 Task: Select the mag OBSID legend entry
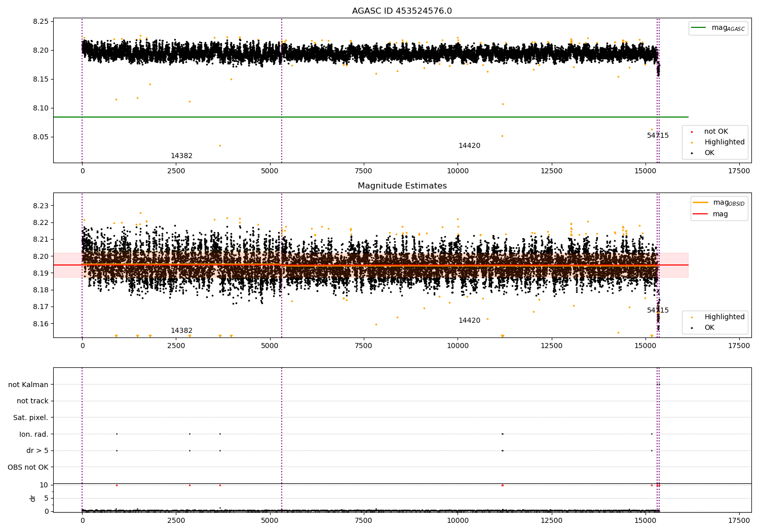[719, 203]
